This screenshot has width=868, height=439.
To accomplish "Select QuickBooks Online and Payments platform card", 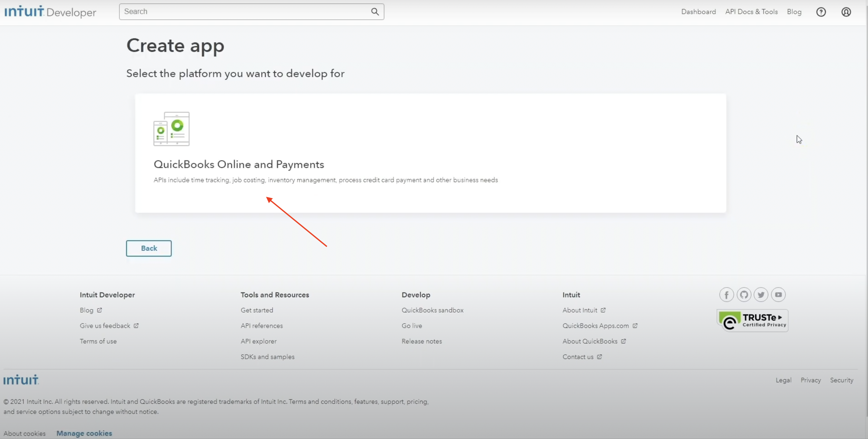I will 430,153.
